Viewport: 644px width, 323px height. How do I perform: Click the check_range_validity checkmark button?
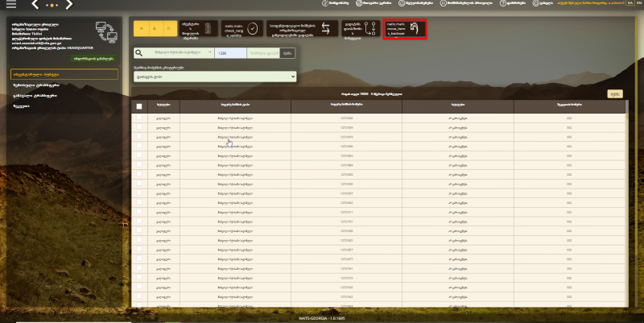pos(242,28)
